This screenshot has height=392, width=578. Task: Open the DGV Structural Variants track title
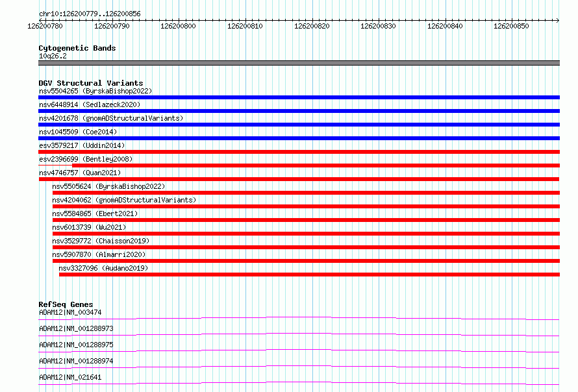point(91,83)
